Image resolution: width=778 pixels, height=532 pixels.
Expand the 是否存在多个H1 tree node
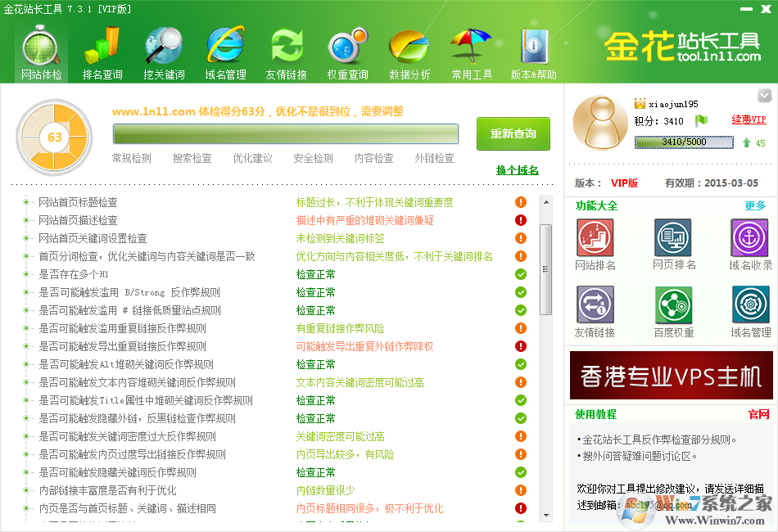click(26, 274)
